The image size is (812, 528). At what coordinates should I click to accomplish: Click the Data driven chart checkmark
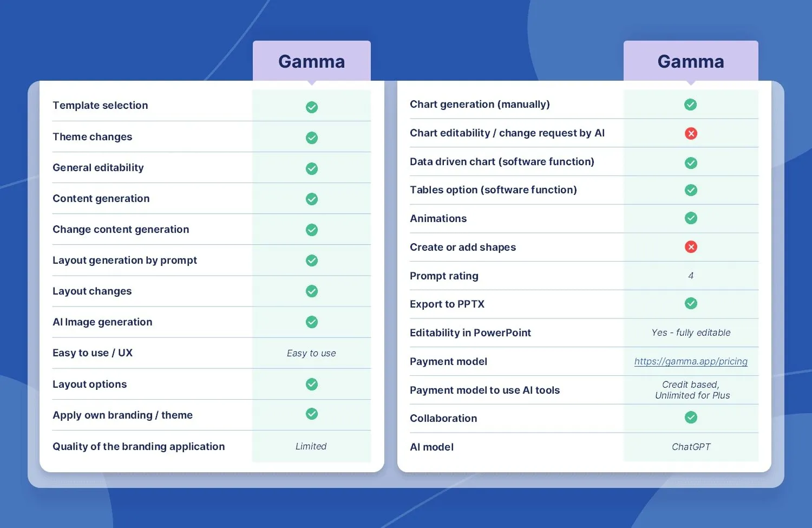pyautogui.click(x=691, y=163)
